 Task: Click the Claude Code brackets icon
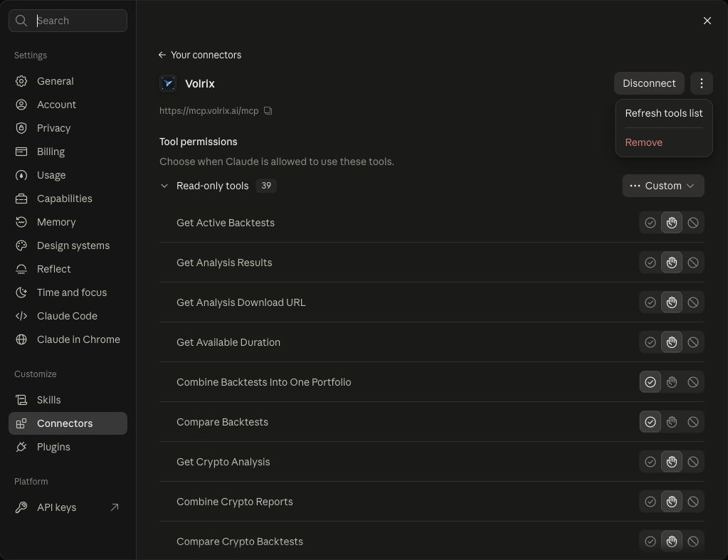pyautogui.click(x=21, y=316)
